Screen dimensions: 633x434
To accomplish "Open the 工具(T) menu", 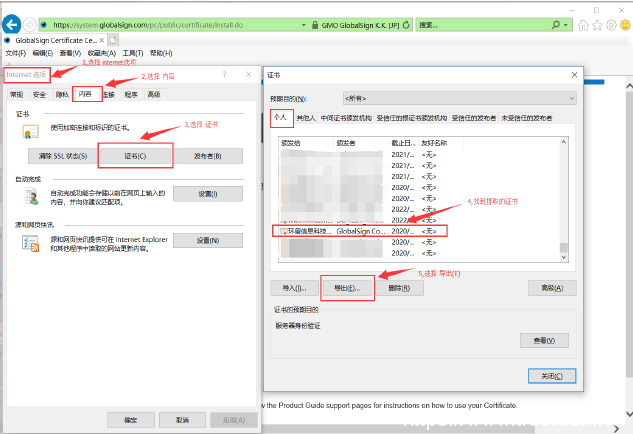I will tap(133, 53).
